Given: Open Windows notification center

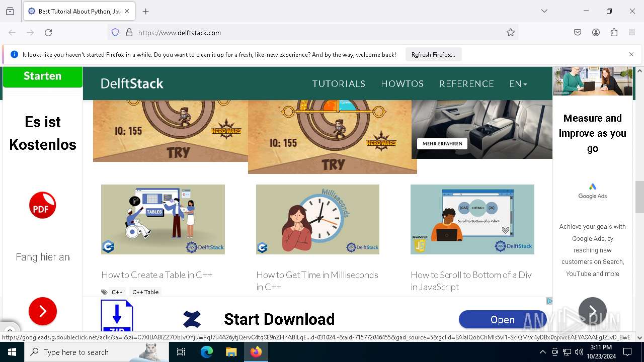Looking at the screenshot, I should click(x=627, y=352).
